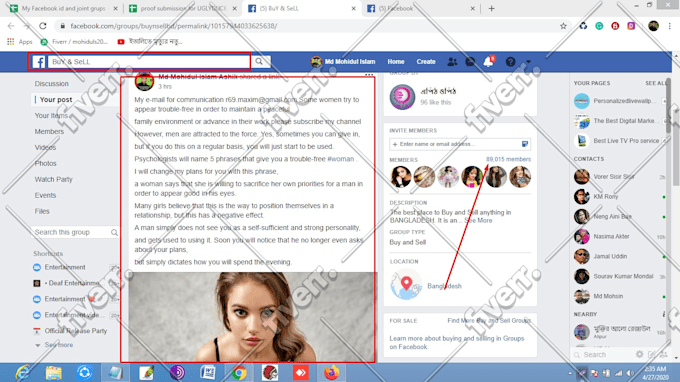Reload the page with the refresh icon
This screenshot has width=680, height=382.
click(x=42, y=26)
